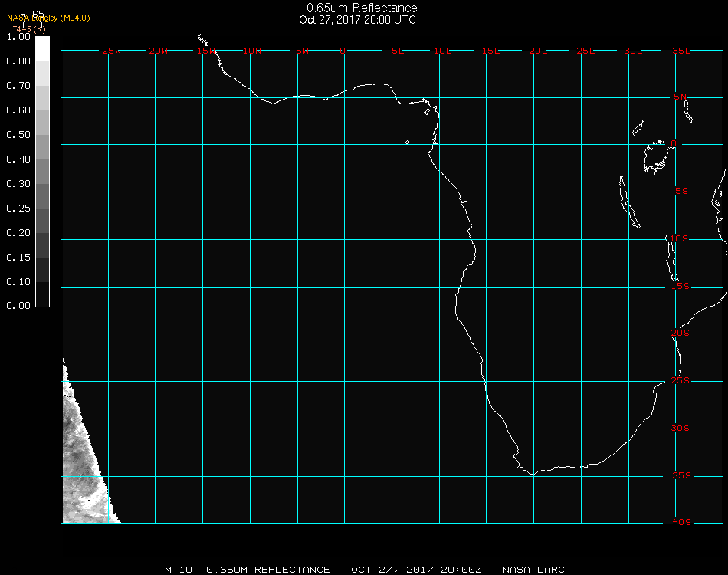
Task: Click the 0.50 color scale value
Action: coord(18,135)
